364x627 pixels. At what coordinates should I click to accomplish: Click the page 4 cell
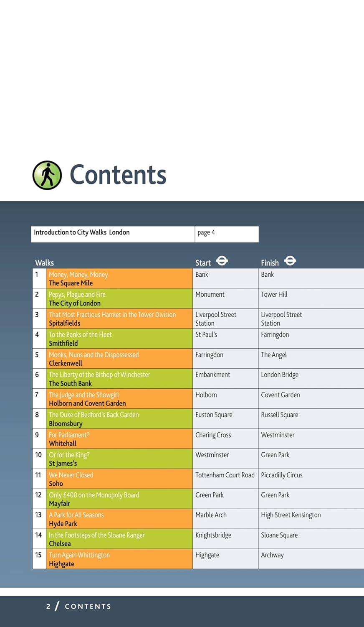pyautogui.click(x=206, y=233)
